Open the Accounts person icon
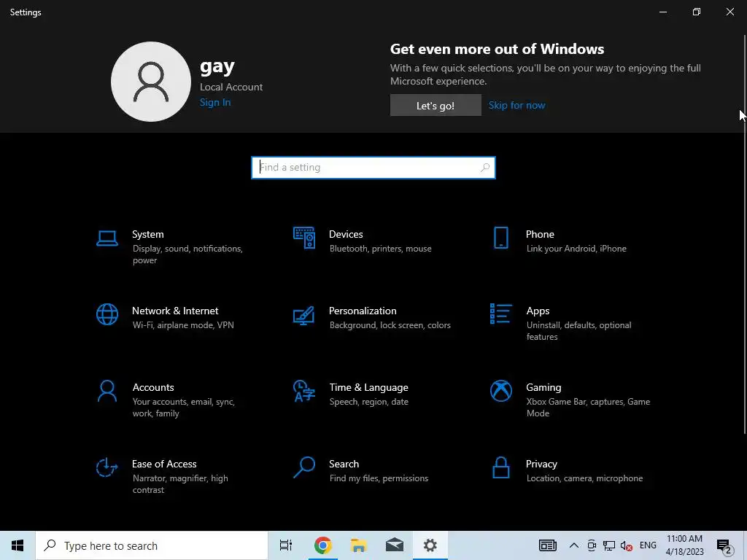747x560 pixels. (x=107, y=391)
